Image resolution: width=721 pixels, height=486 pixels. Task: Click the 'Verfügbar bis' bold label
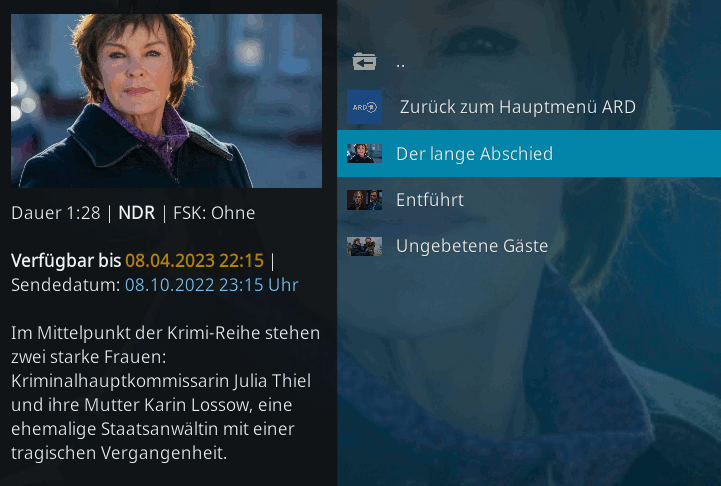66,261
